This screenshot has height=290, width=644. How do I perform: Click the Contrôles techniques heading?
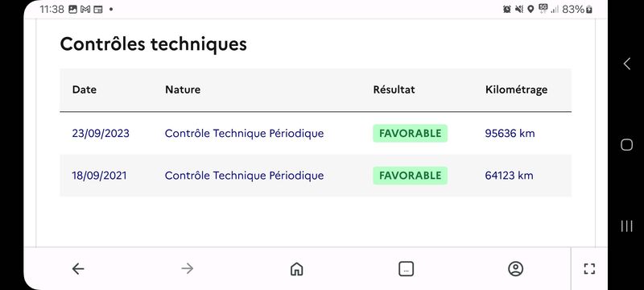153,44
